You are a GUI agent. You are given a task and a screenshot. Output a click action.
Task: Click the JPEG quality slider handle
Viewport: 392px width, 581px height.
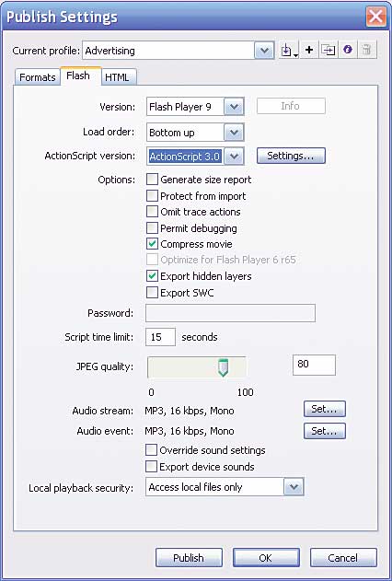pos(223,367)
